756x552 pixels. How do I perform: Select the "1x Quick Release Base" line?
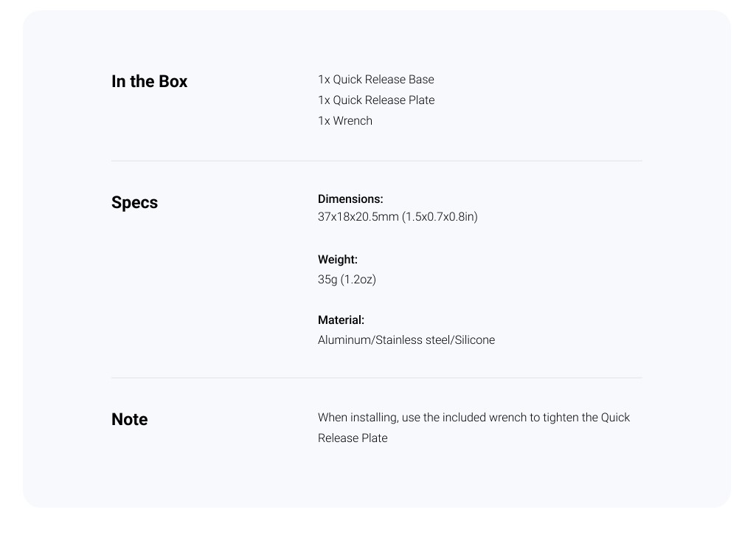(x=375, y=80)
